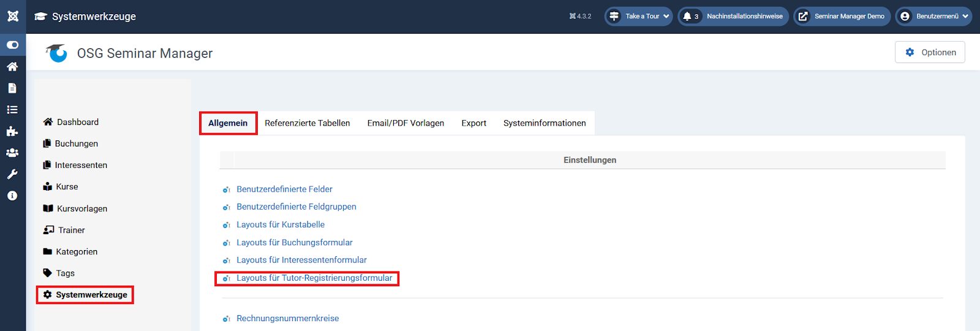
Task: Click gear icon beside Benutzerdefinierte Feldgruppen
Action: click(226, 207)
